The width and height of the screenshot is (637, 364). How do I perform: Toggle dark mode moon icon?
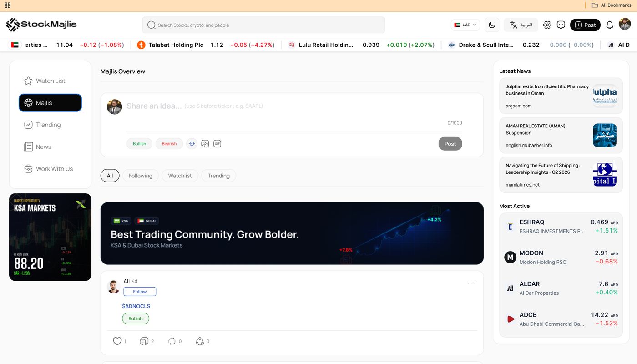coord(492,25)
